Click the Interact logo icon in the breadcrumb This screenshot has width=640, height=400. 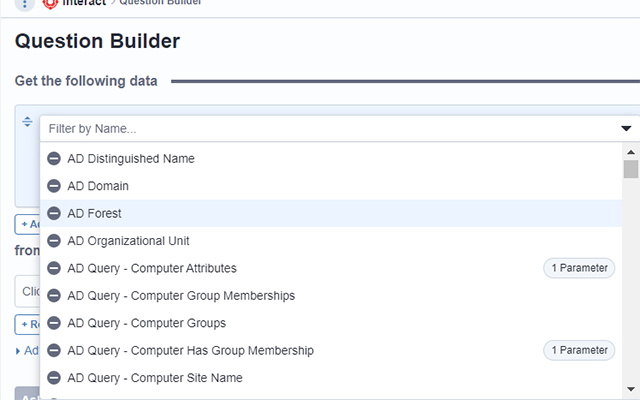[50, 4]
